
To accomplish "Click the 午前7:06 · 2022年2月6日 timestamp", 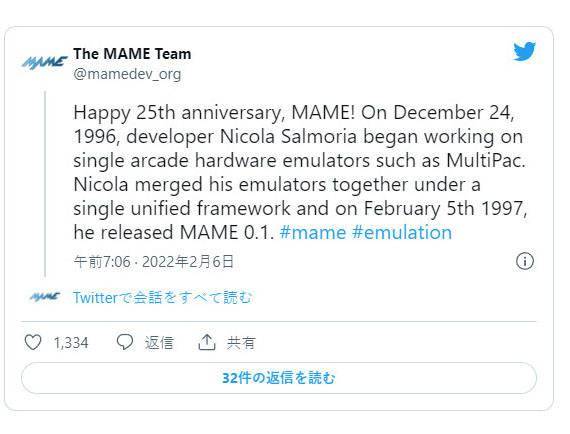I will [153, 261].
